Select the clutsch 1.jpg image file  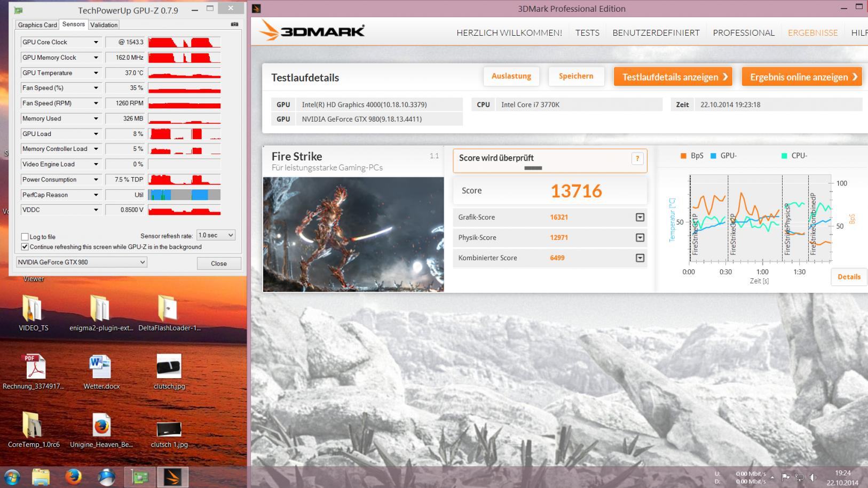[169, 430]
